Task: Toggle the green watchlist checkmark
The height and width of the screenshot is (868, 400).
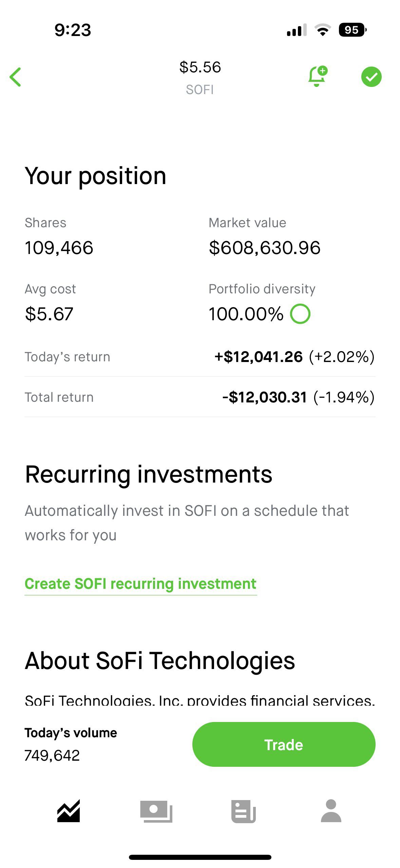Action: point(371,77)
